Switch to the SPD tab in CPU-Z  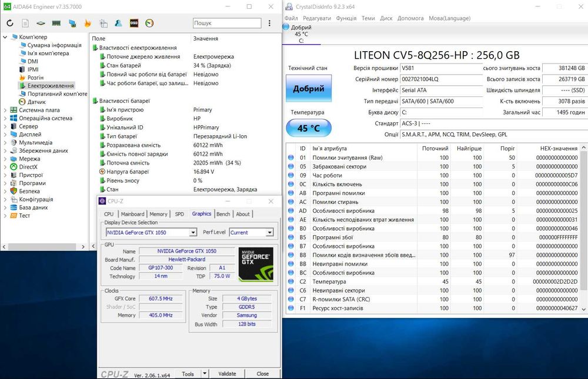179,214
